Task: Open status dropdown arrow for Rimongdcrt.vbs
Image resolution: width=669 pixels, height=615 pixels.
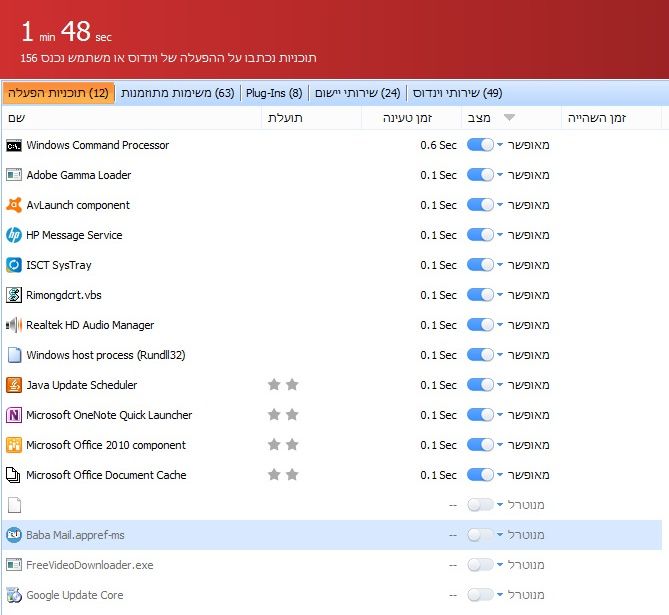Action: [500, 294]
